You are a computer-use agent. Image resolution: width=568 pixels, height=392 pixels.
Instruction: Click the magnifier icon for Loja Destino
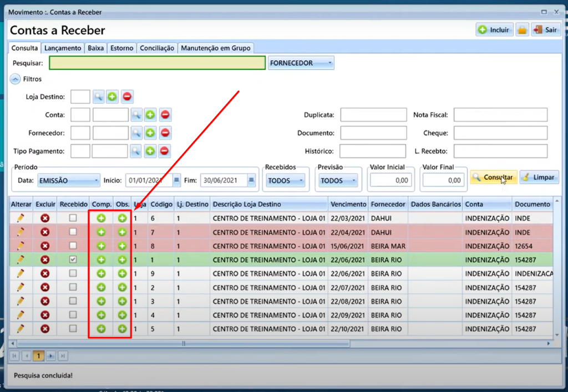(x=99, y=96)
